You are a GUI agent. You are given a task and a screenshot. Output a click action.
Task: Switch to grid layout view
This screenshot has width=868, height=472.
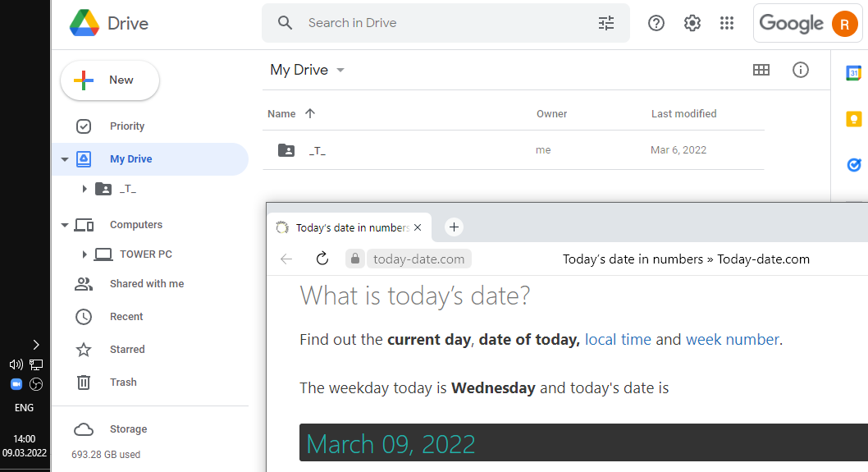[x=761, y=70]
